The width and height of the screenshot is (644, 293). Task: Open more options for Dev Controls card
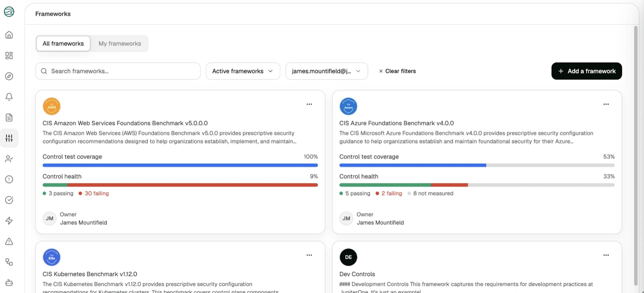(606, 255)
